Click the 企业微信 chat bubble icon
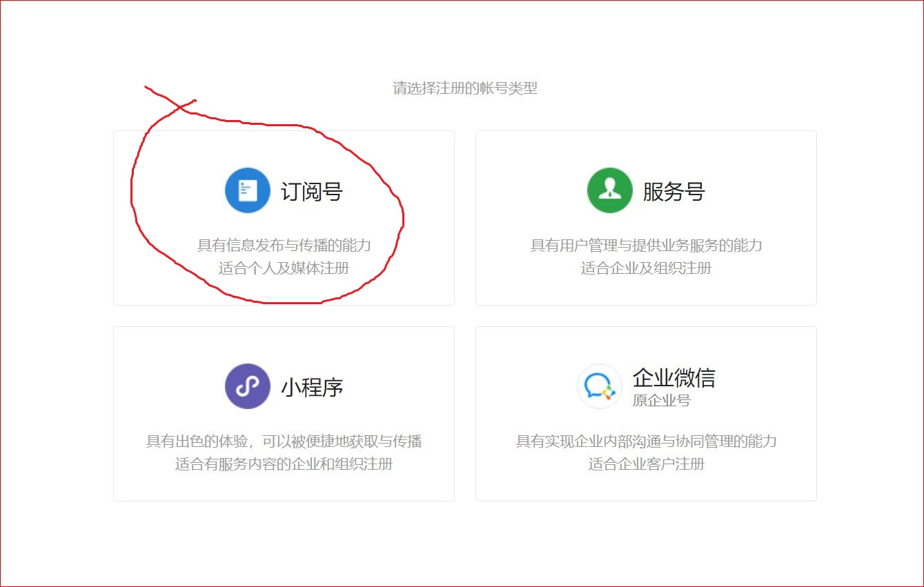This screenshot has width=924, height=587. pyautogui.click(x=600, y=386)
